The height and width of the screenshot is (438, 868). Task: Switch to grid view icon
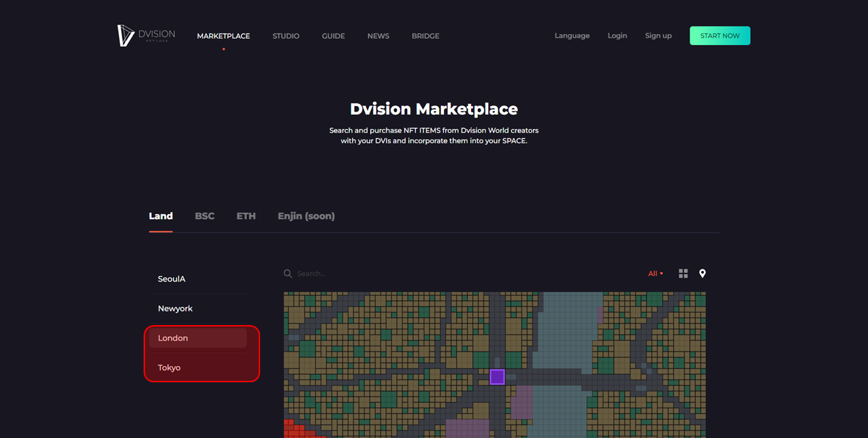pos(683,273)
